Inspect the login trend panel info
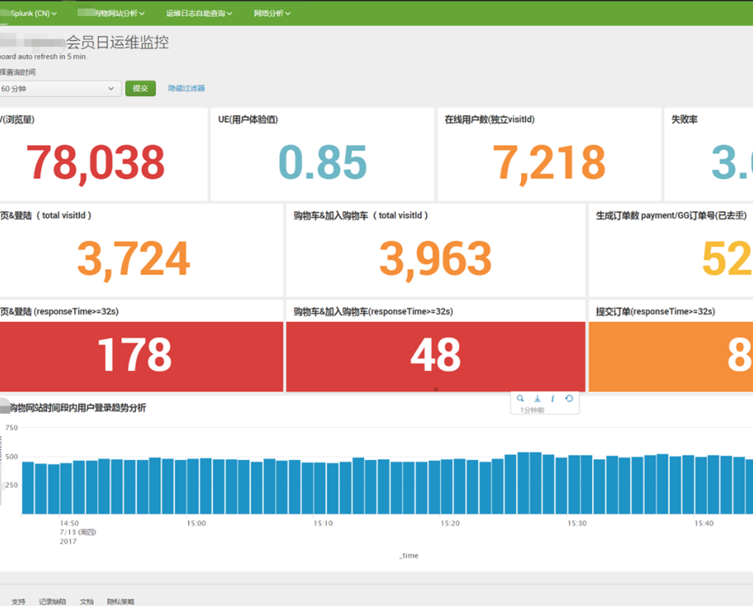This screenshot has width=753, height=606. pos(553,399)
